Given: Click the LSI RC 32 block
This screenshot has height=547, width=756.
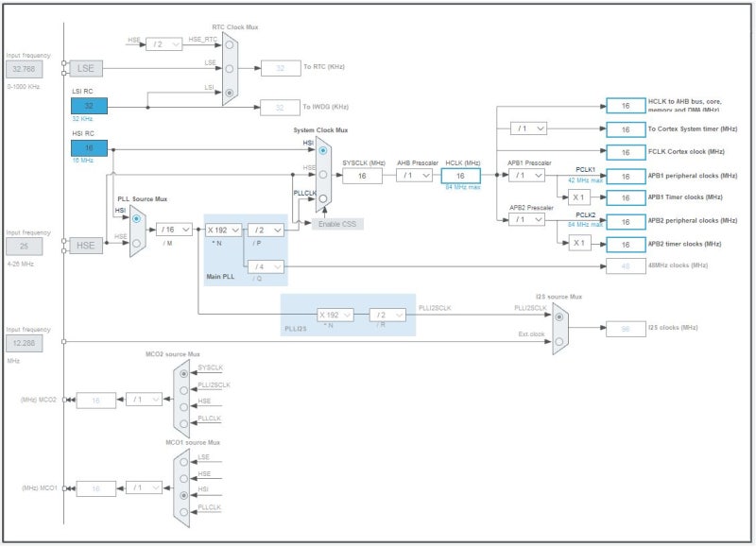Looking at the screenshot, I should 89,106.
